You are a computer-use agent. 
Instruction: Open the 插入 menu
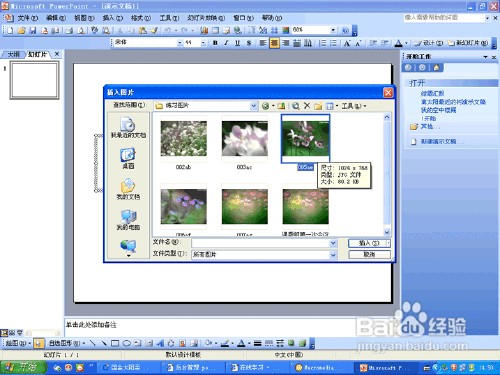pos(112,18)
